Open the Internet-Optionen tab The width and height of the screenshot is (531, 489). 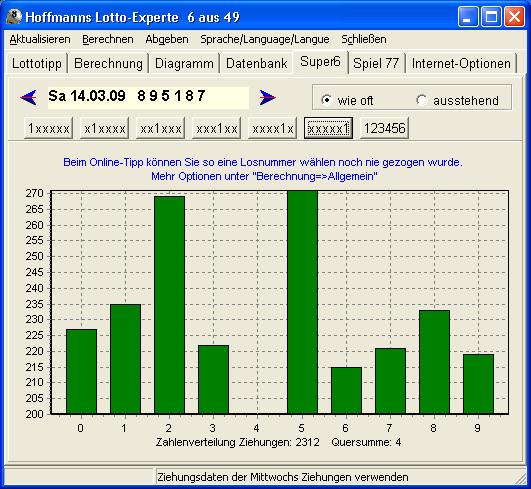pos(461,63)
